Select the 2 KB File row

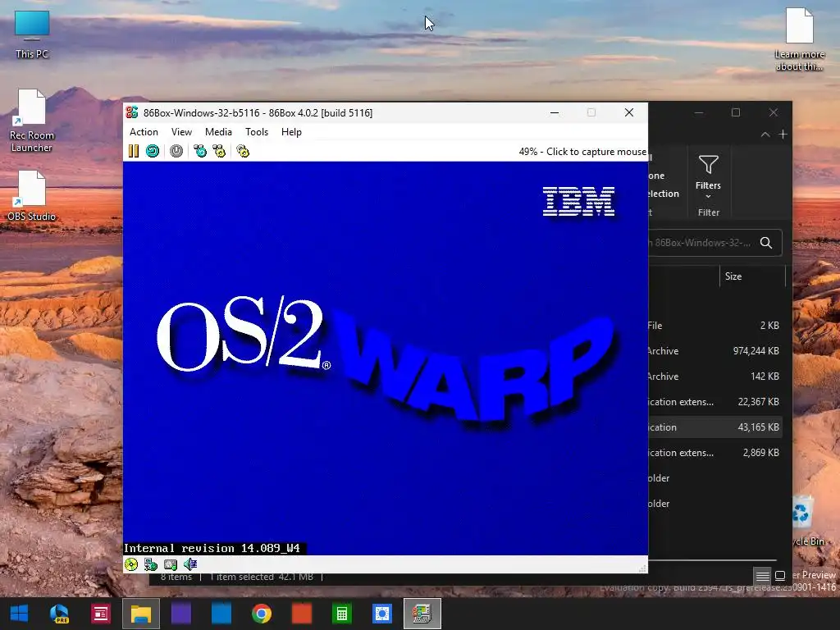point(714,325)
